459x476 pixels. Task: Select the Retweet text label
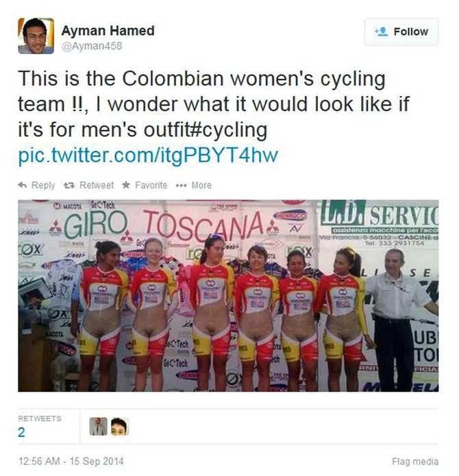point(97,185)
